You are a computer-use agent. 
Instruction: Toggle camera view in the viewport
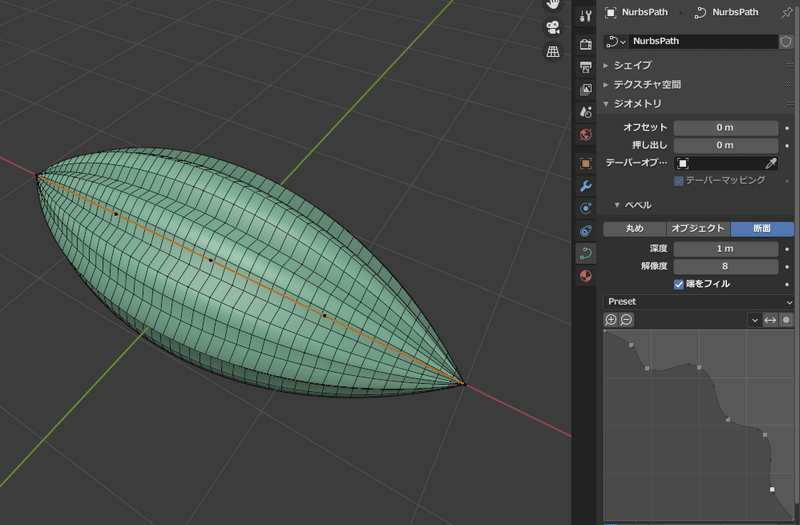(553, 28)
